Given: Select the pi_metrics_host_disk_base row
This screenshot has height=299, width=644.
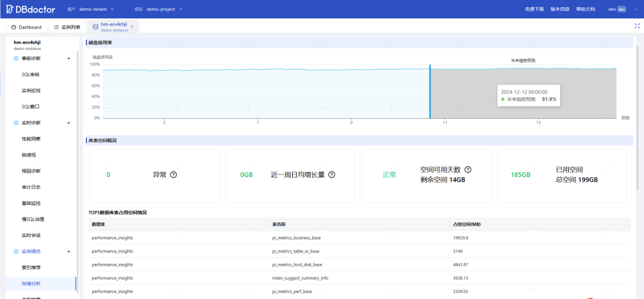Looking at the screenshot, I should click(360, 264).
